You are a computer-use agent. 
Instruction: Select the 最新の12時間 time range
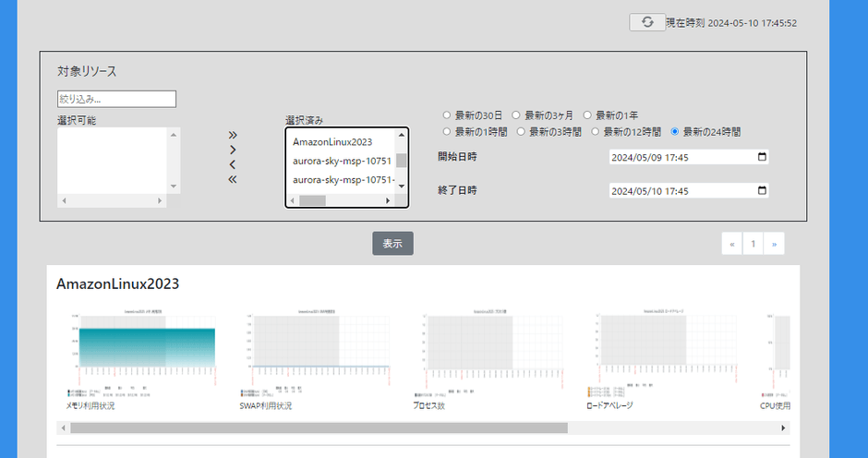[x=596, y=132]
